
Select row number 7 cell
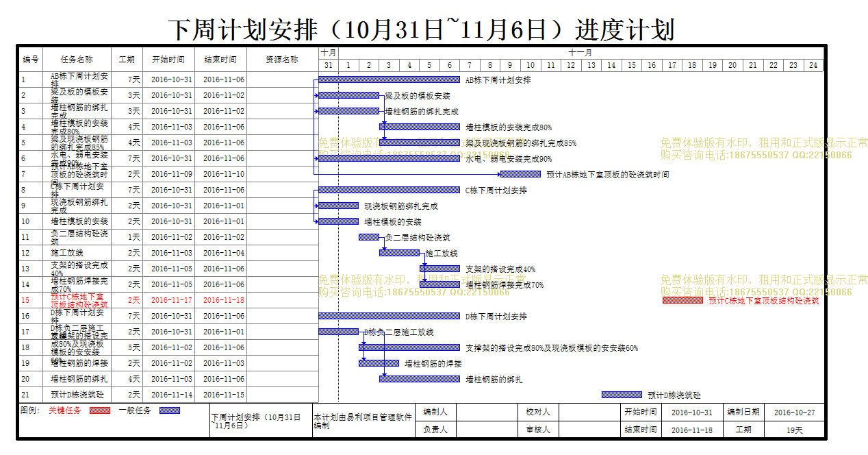(31, 174)
